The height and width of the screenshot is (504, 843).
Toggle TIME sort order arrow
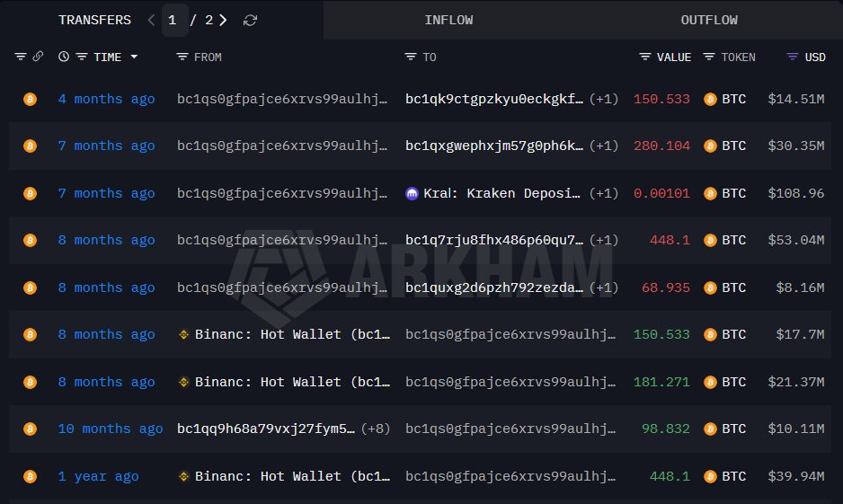tap(134, 57)
